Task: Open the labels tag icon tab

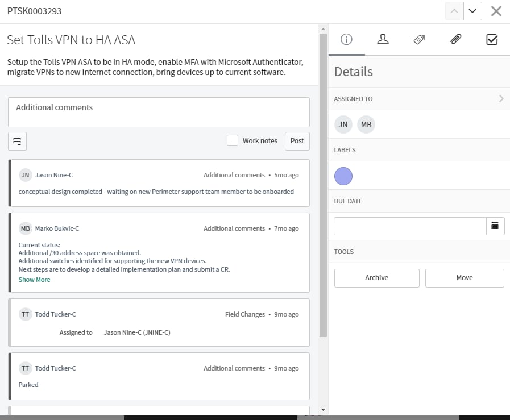Action: tap(420, 40)
